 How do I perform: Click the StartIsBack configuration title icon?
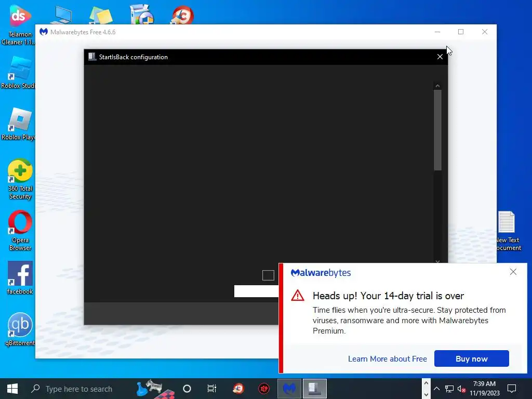pos(92,57)
